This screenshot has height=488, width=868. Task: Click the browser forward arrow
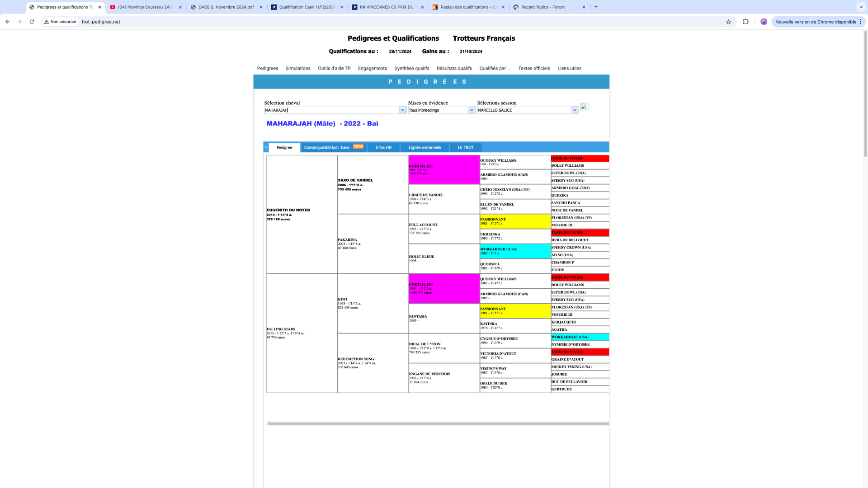[19, 22]
